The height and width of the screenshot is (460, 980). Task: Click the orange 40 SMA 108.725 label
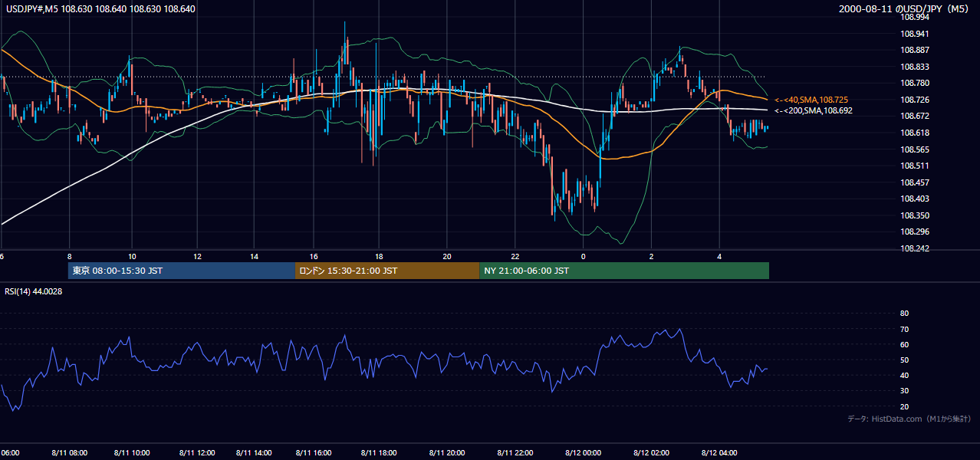(811, 100)
